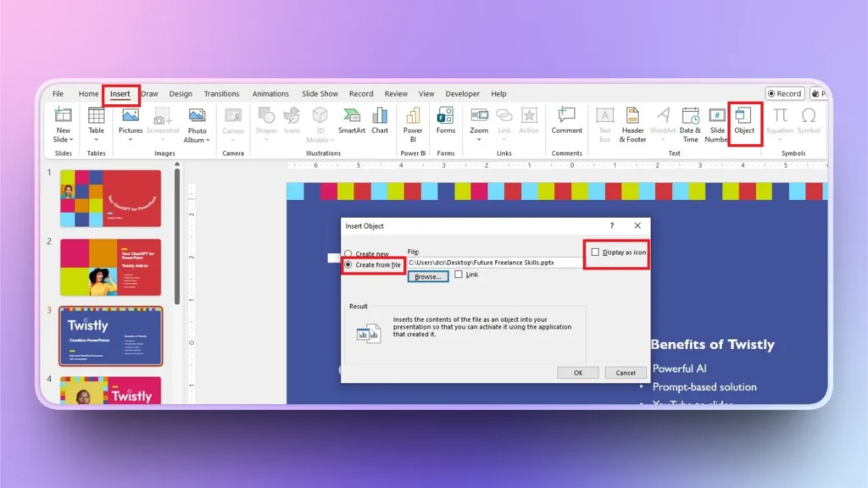Check the Link checkbox
Image resolution: width=868 pixels, height=488 pixels.
(460, 274)
